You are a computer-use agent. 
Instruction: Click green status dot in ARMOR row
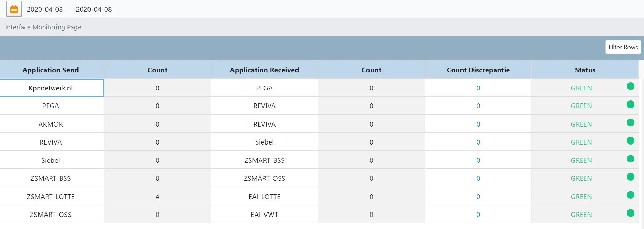click(631, 122)
